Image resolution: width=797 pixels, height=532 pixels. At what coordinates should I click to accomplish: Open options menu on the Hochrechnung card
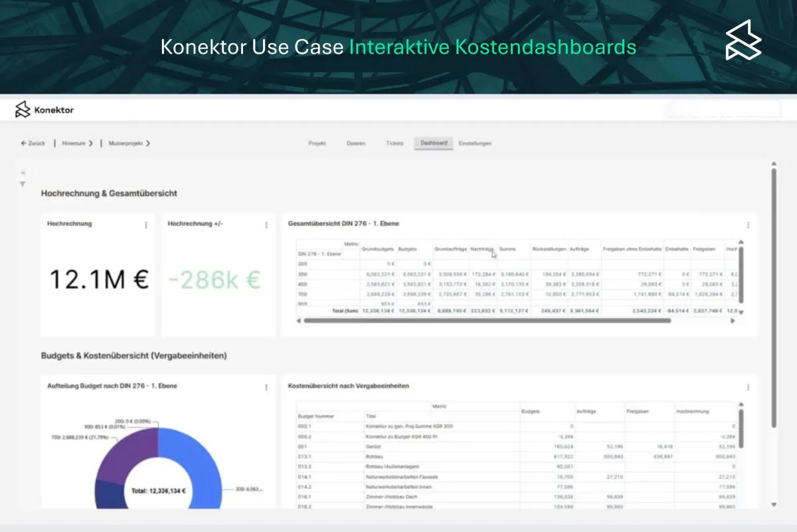146,224
